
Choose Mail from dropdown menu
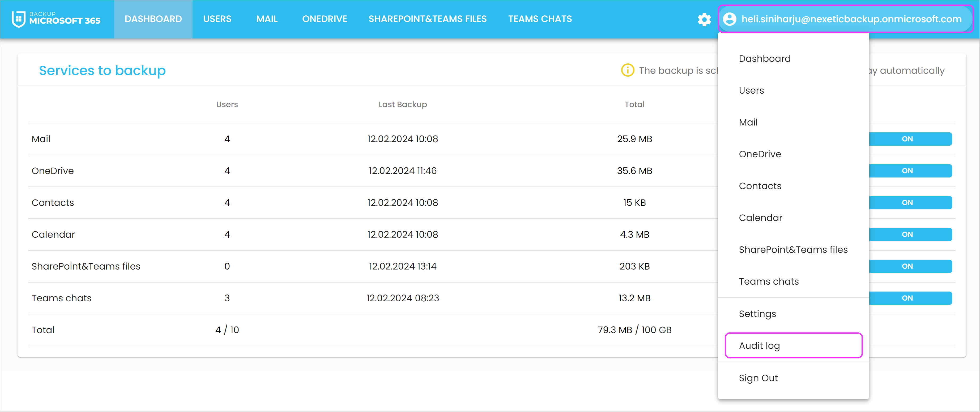click(x=793, y=122)
